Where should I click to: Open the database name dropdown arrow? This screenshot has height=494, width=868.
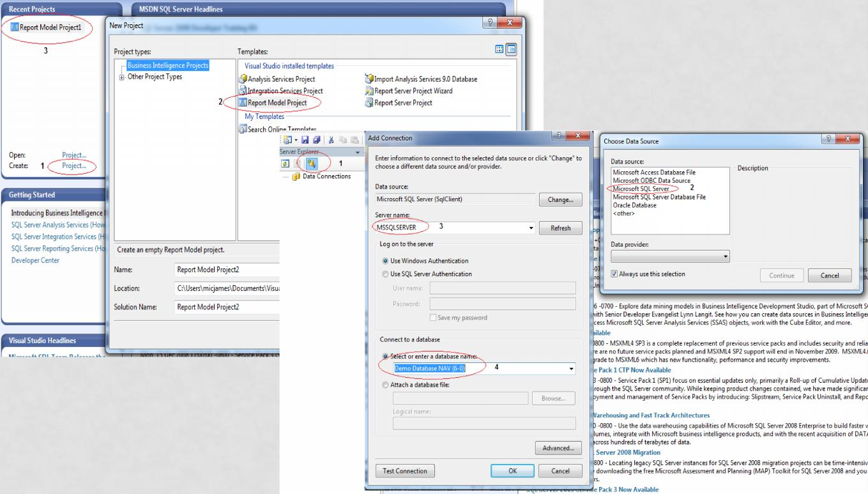(570, 369)
